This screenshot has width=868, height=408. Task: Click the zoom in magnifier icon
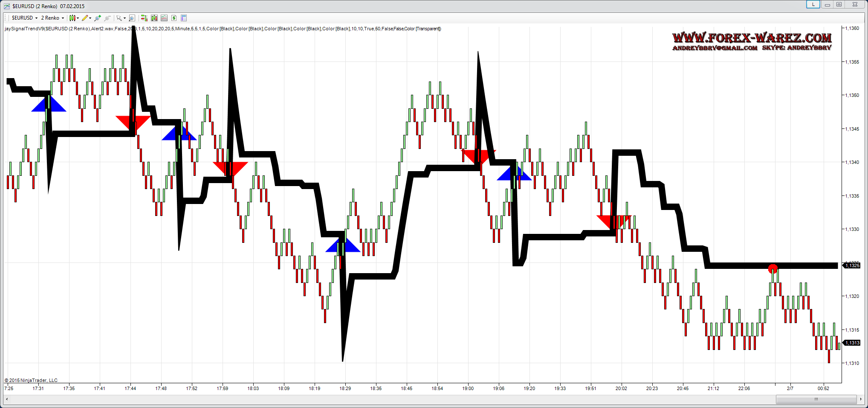98,18
